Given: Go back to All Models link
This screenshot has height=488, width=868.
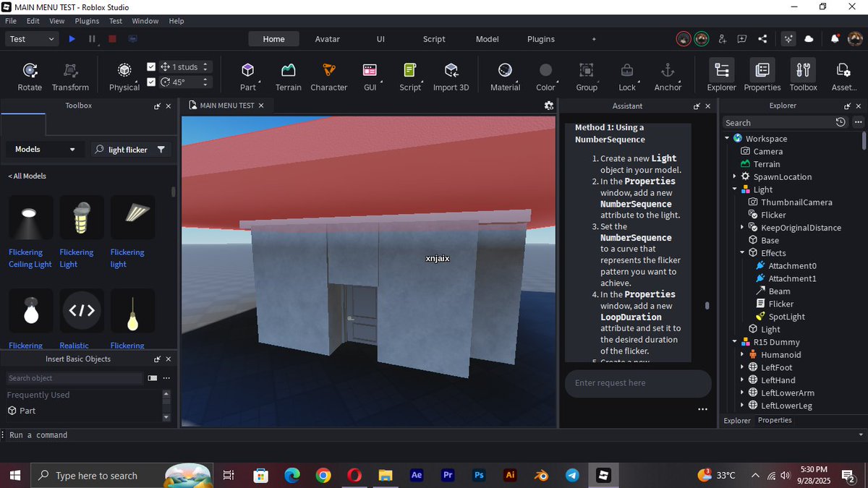Looking at the screenshot, I should click(x=27, y=176).
